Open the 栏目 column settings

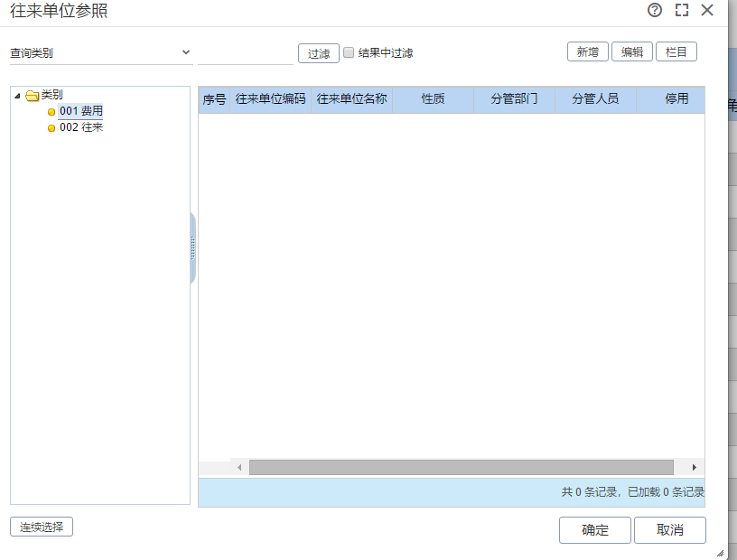coord(676,51)
